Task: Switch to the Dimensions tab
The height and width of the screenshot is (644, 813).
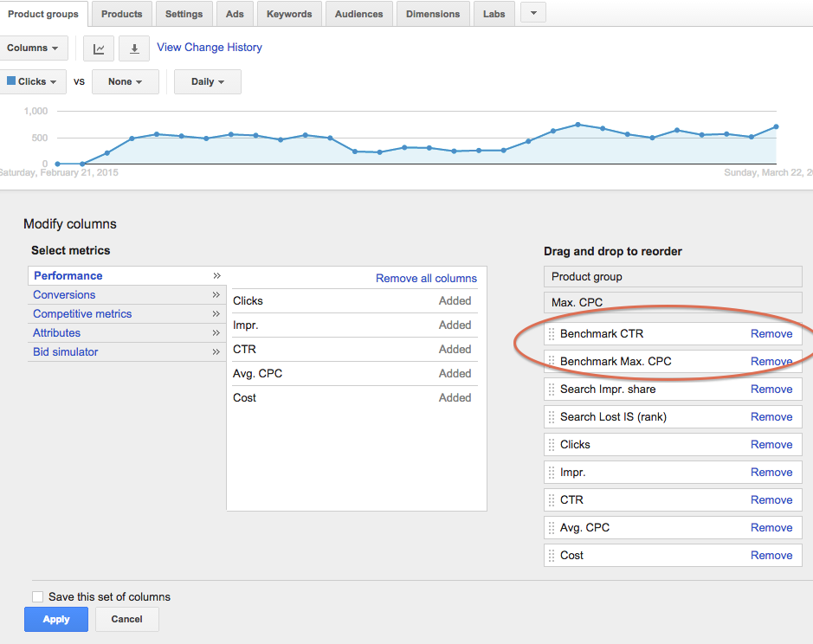Action: click(x=433, y=14)
